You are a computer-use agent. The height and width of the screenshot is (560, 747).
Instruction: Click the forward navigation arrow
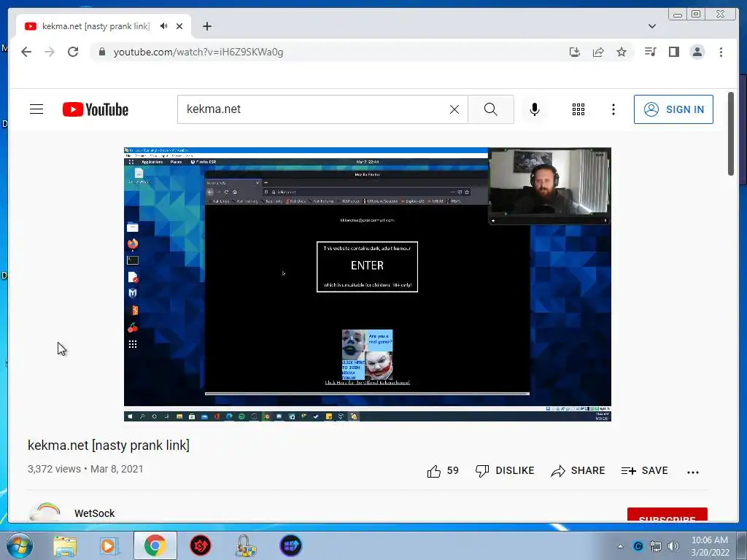pos(50,52)
